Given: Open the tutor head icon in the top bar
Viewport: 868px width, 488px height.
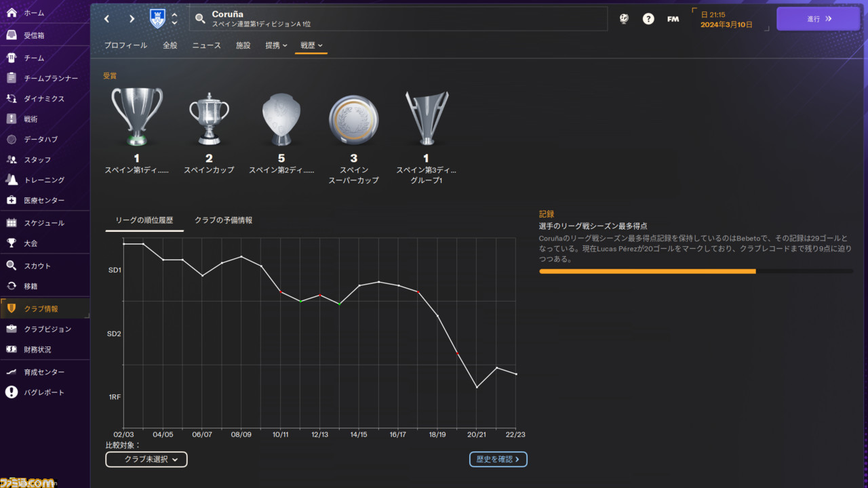Looking at the screenshot, I should coord(624,19).
